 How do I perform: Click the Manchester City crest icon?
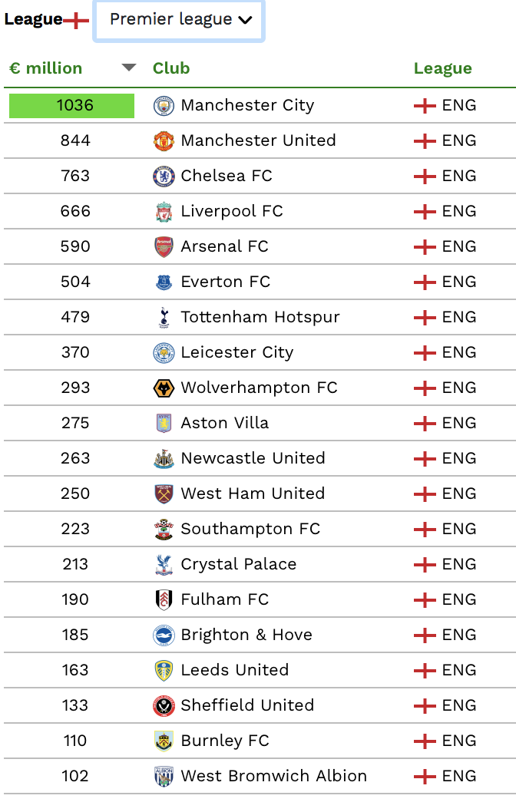coord(164,106)
